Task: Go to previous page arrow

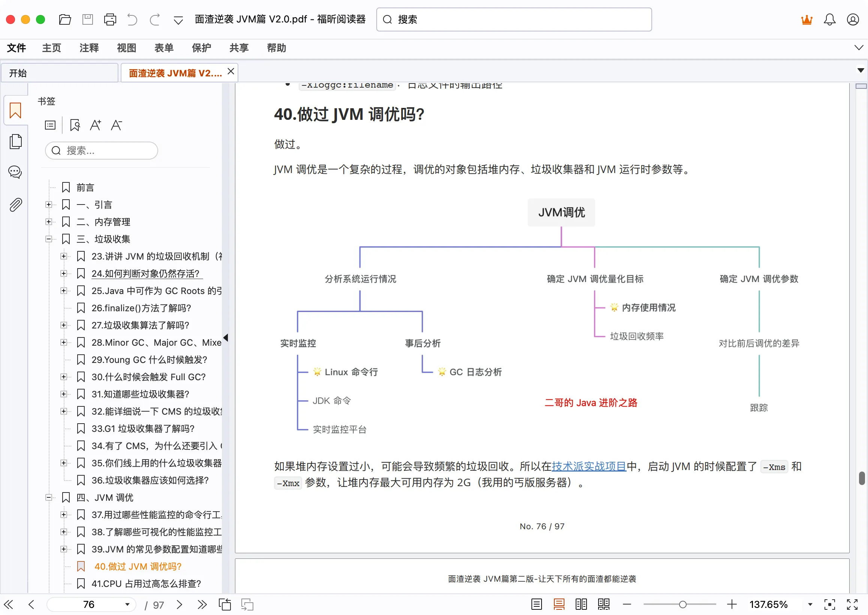Action: [x=31, y=605]
